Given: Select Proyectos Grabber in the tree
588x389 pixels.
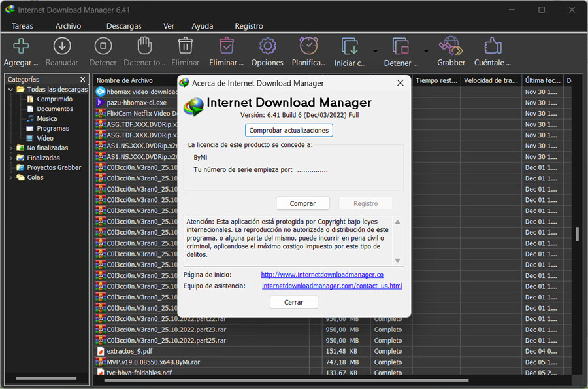Looking at the screenshot, I should [x=54, y=167].
